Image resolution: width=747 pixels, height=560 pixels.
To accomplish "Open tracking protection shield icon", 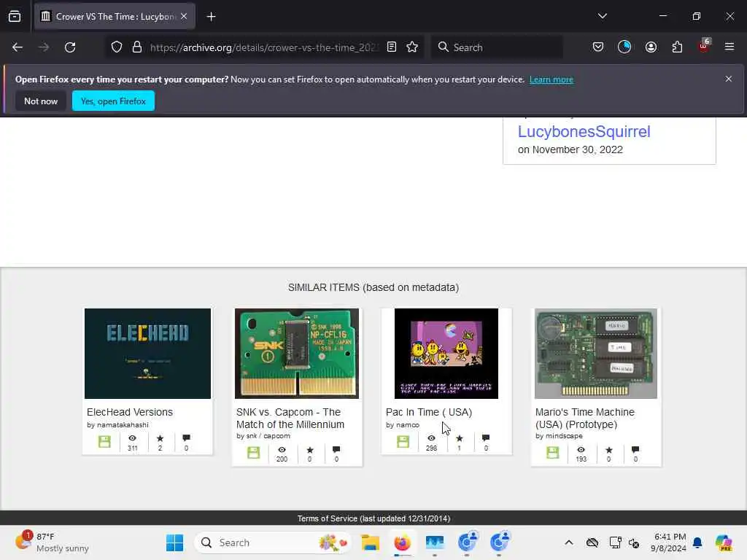I will click(117, 47).
